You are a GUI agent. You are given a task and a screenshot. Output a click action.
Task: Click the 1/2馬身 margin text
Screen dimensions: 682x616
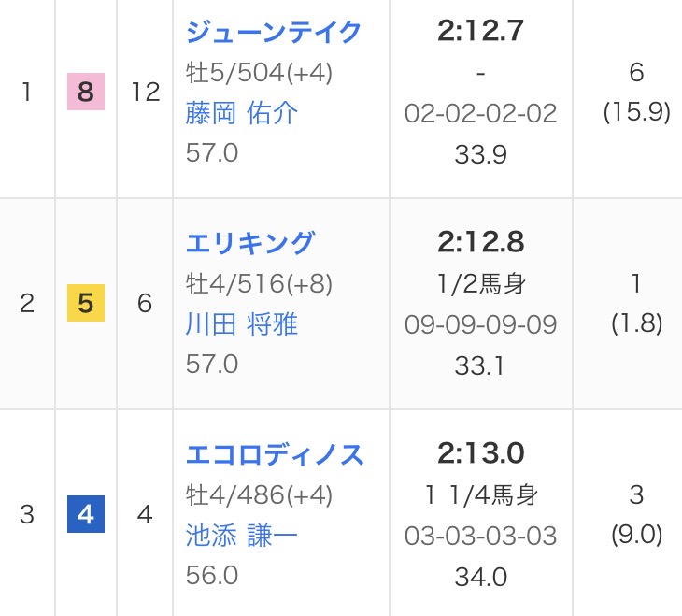click(x=480, y=283)
